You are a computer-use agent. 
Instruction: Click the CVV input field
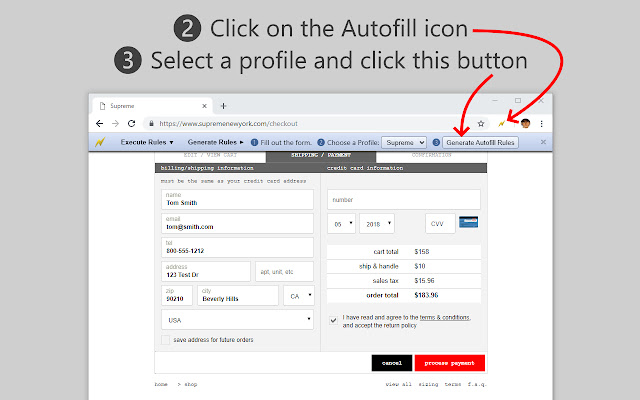coord(440,223)
